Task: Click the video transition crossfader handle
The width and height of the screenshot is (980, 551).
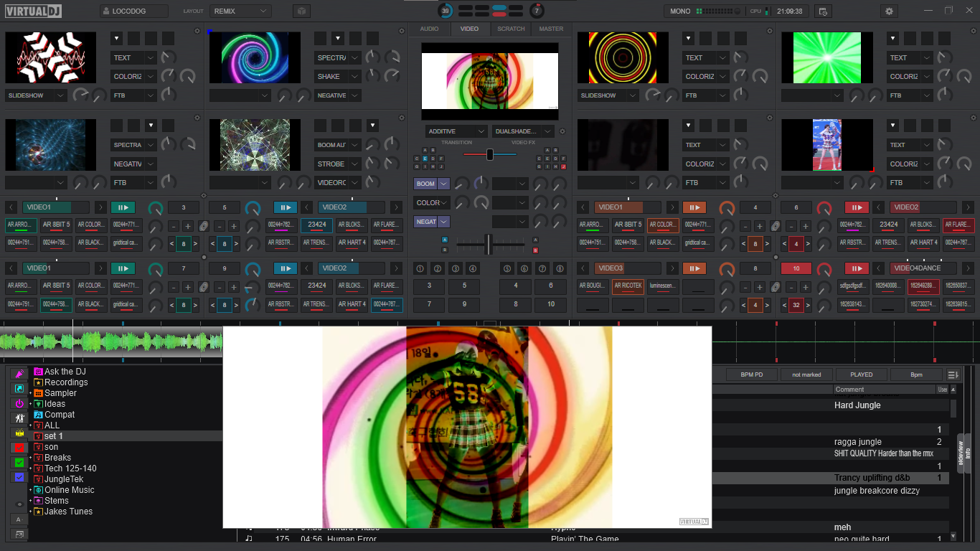Action: pyautogui.click(x=490, y=154)
